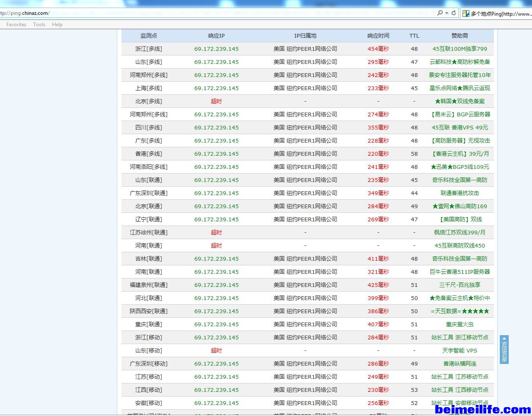Open the Help menu
532x416 pixels.
[x=57, y=25]
